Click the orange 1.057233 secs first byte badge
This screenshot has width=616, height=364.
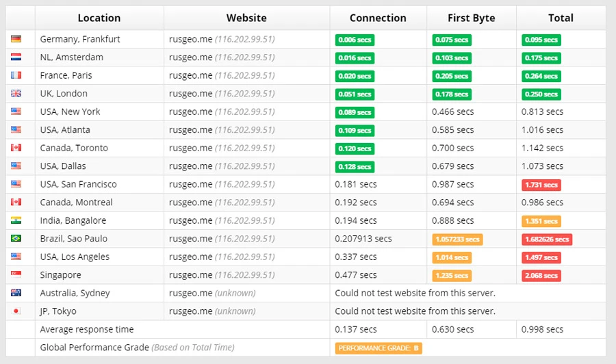tap(457, 239)
